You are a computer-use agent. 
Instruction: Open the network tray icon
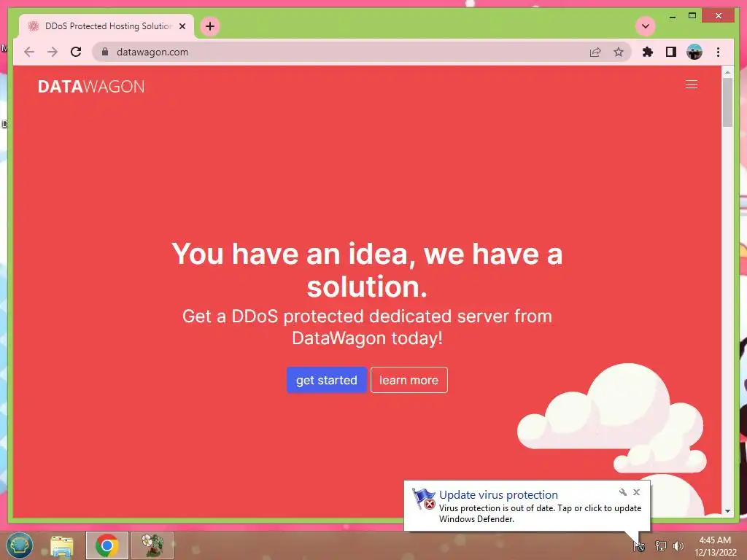[660, 546]
